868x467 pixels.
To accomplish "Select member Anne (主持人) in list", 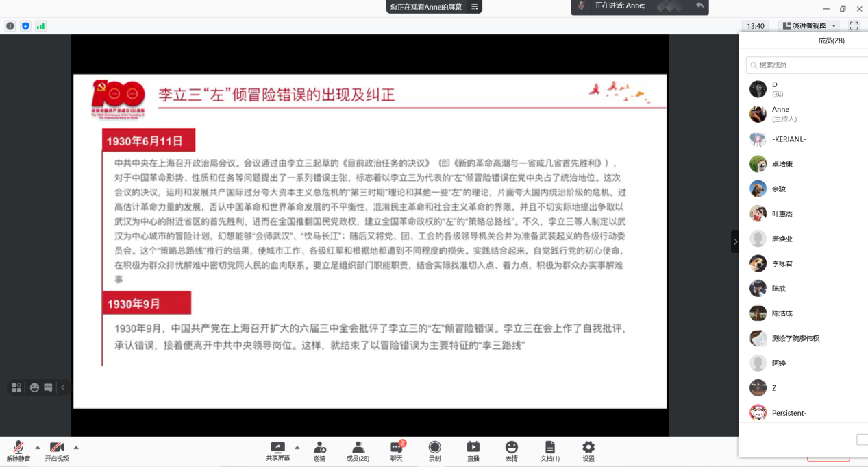I will [x=780, y=114].
